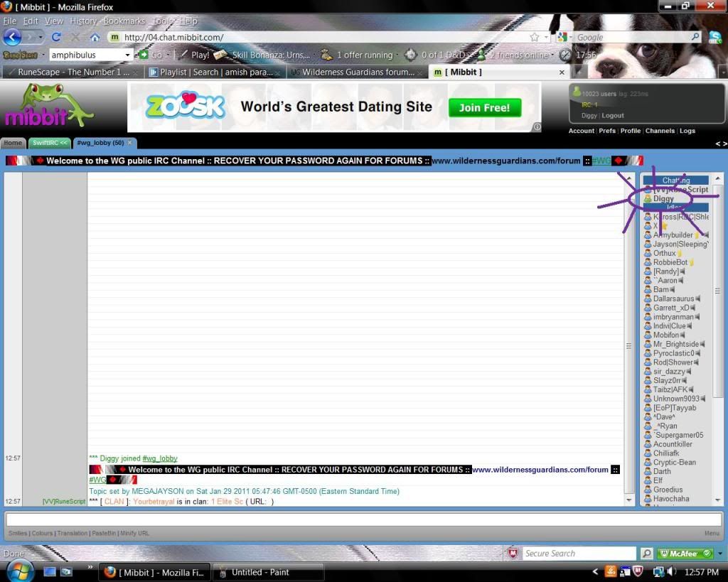Open the Account link
This screenshot has height=582, width=728.
[x=582, y=131]
